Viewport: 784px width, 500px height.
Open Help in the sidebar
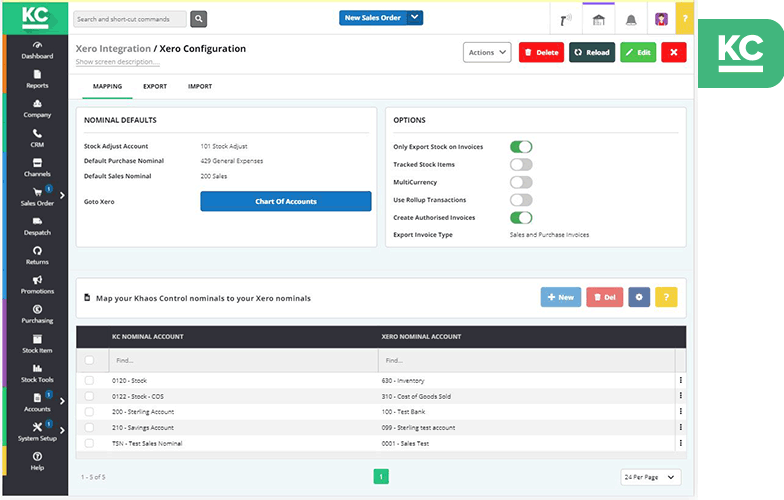tap(37, 461)
